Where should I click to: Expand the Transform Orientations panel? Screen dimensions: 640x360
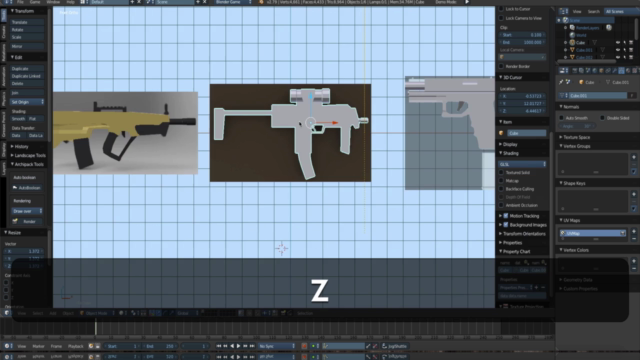pos(522,233)
